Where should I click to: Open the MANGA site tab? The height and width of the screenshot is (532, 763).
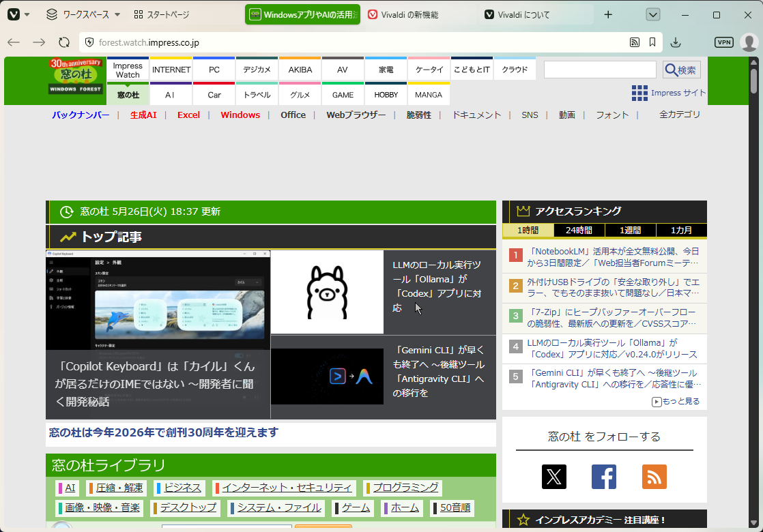coord(429,95)
